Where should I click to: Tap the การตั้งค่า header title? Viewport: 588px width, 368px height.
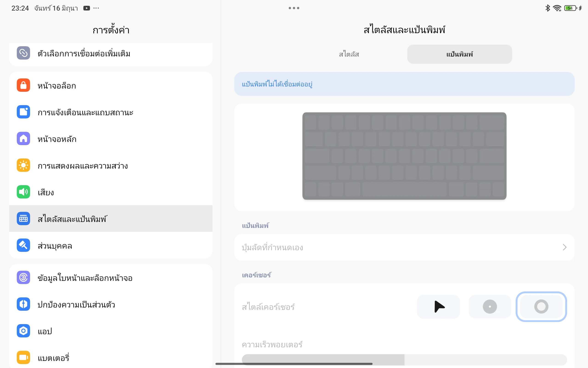point(111,30)
